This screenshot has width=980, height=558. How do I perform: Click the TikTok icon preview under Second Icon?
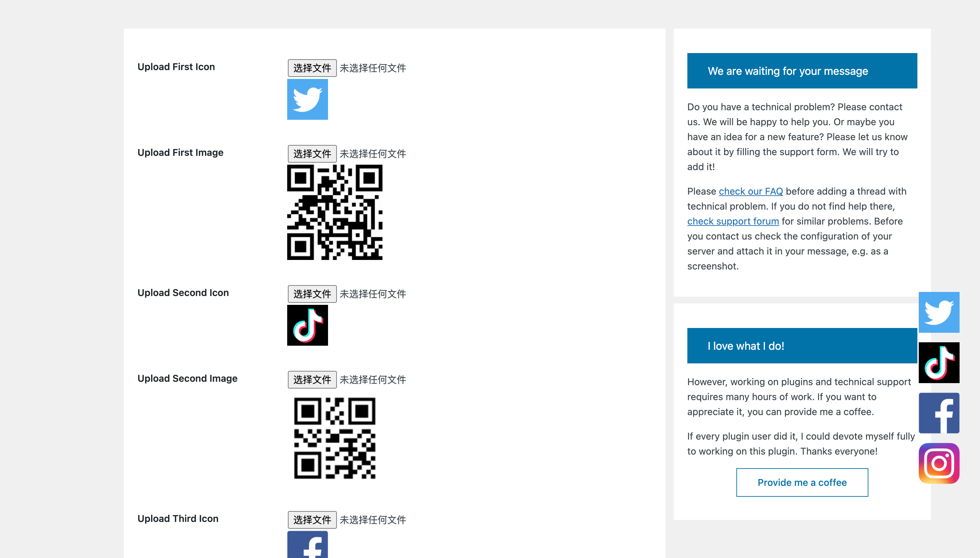click(x=307, y=325)
